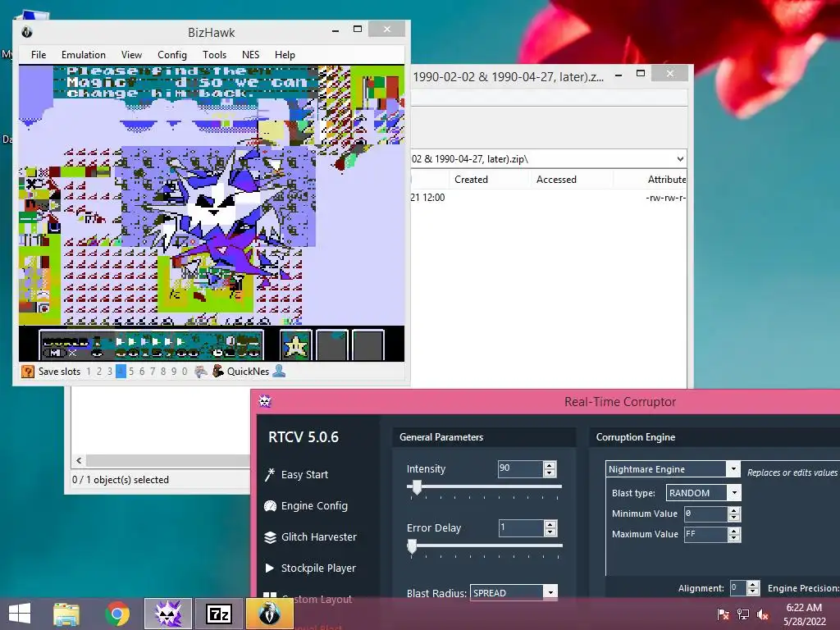
Task: Click the Maximum Value field showing FF
Action: [x=706, y=534]
